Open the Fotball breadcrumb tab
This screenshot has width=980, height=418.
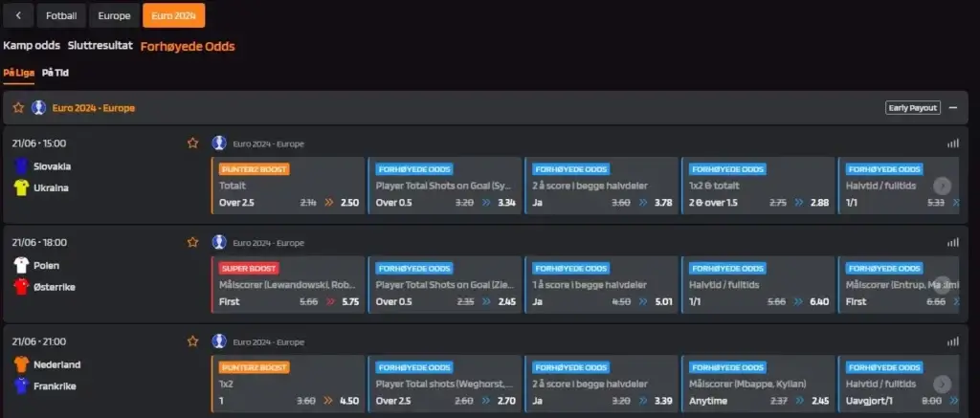click(x=61, y=15)
